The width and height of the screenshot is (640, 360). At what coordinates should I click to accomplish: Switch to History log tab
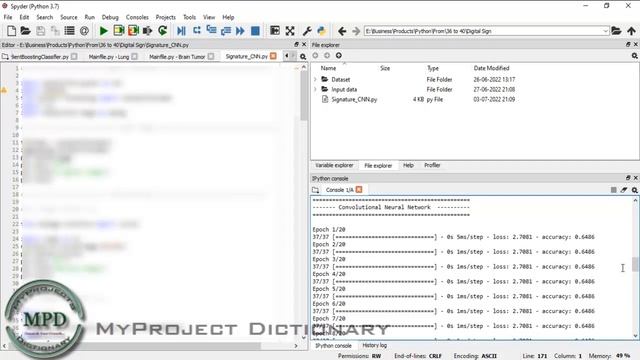click(x=374, y=345)
